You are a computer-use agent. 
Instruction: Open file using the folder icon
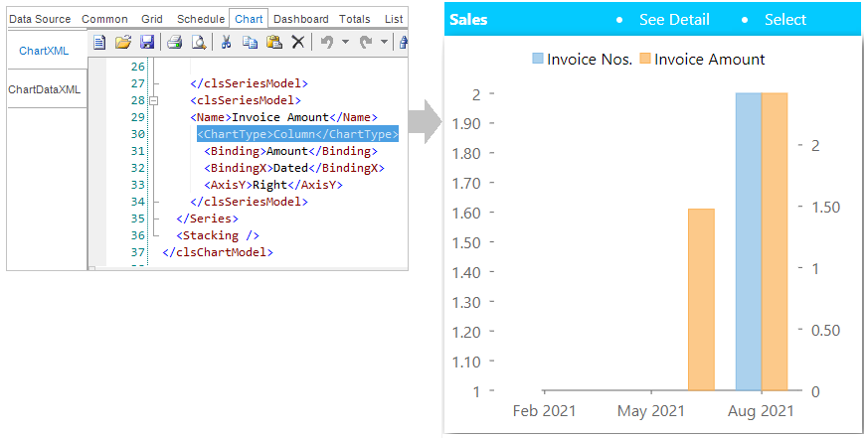[123, 42]
